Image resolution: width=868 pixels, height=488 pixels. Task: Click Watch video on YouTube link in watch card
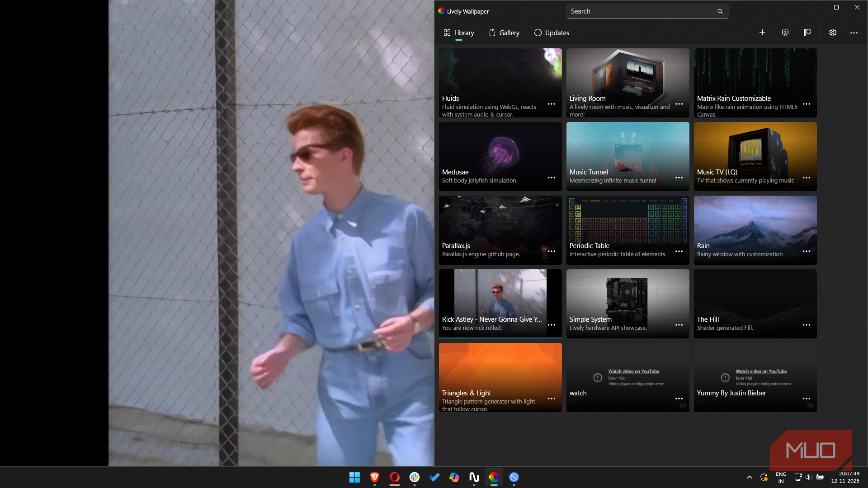(x=634, y=371)
